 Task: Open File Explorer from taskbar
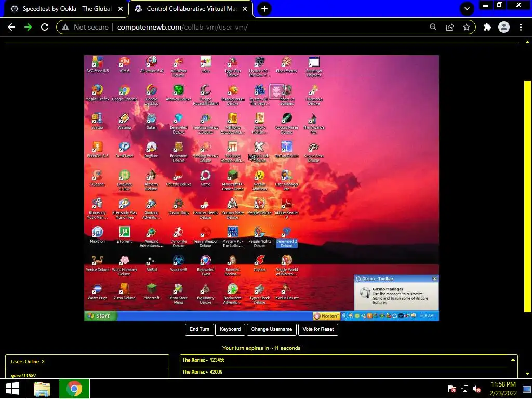tap(42, 389)
